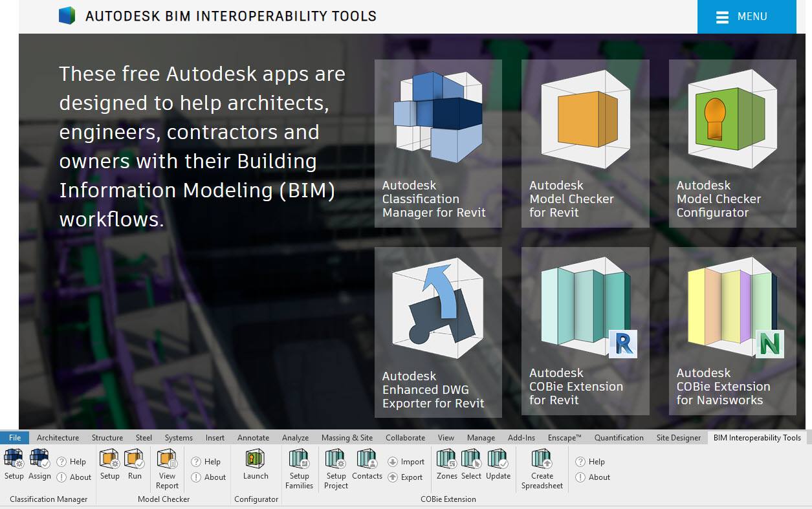Screen dimensions: 812x509
Task: Click the Classification Manager panel title
Action: pyautogui.click(x=49, y=499)
